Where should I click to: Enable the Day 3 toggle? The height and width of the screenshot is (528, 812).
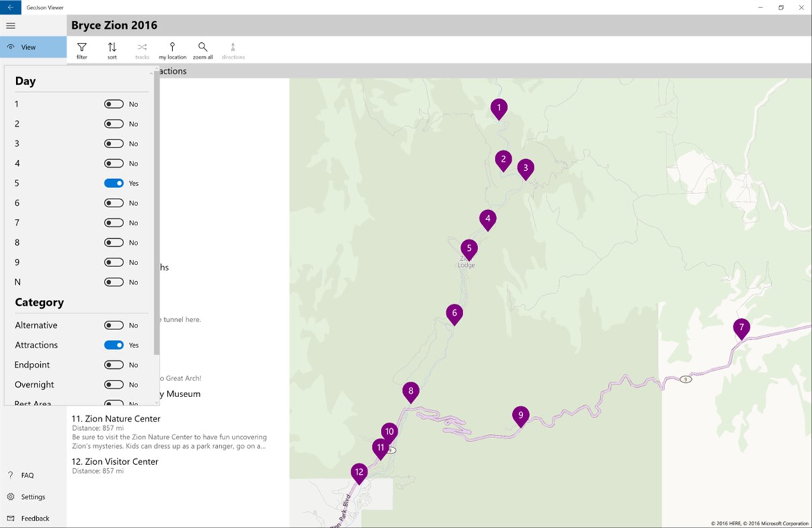tap(114, 144)
